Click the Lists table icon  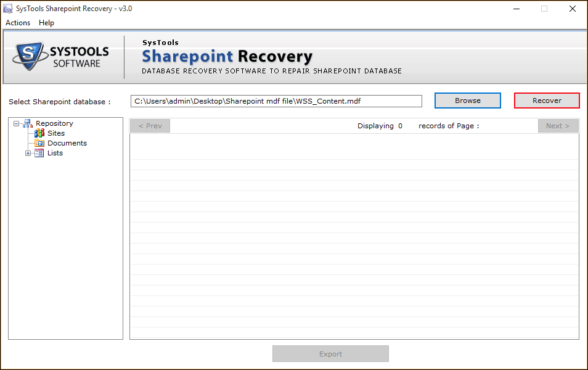click(39, 153)
